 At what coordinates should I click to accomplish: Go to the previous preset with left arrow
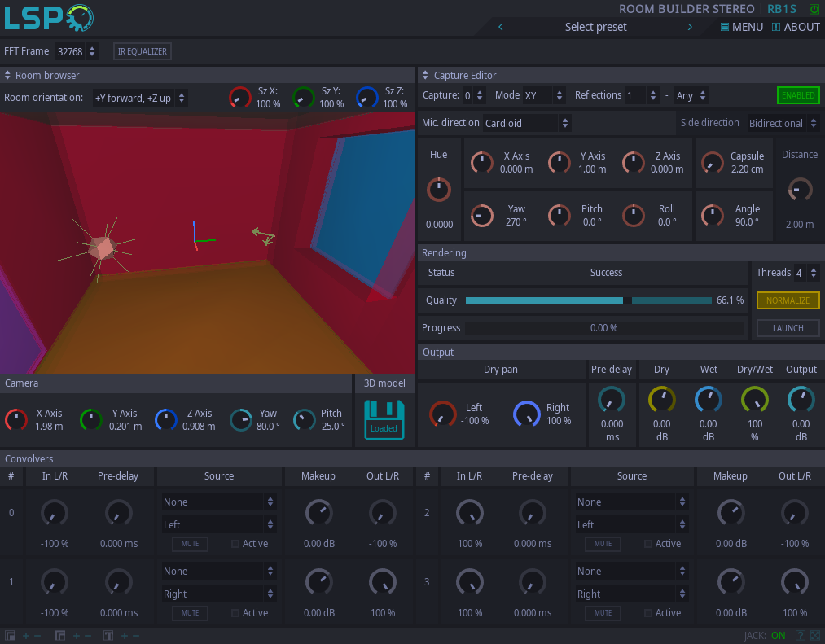[x=501, y=27]
